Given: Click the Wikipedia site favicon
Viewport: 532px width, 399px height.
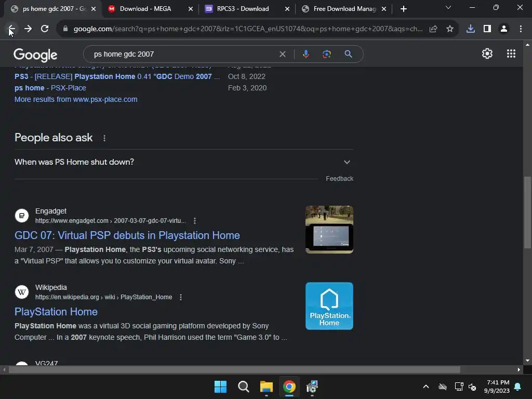Looking at the screenshot, I should click(22, 292).
